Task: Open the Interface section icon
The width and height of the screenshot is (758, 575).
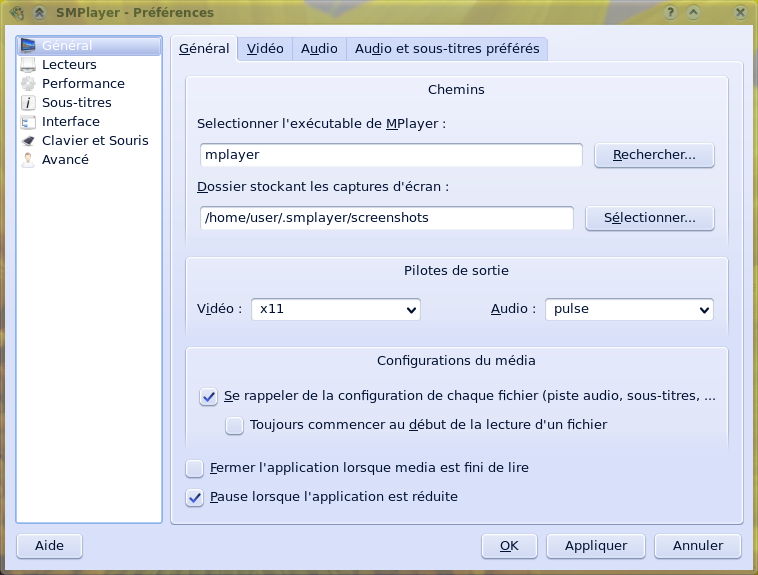Action: click(x=28, y=122)
